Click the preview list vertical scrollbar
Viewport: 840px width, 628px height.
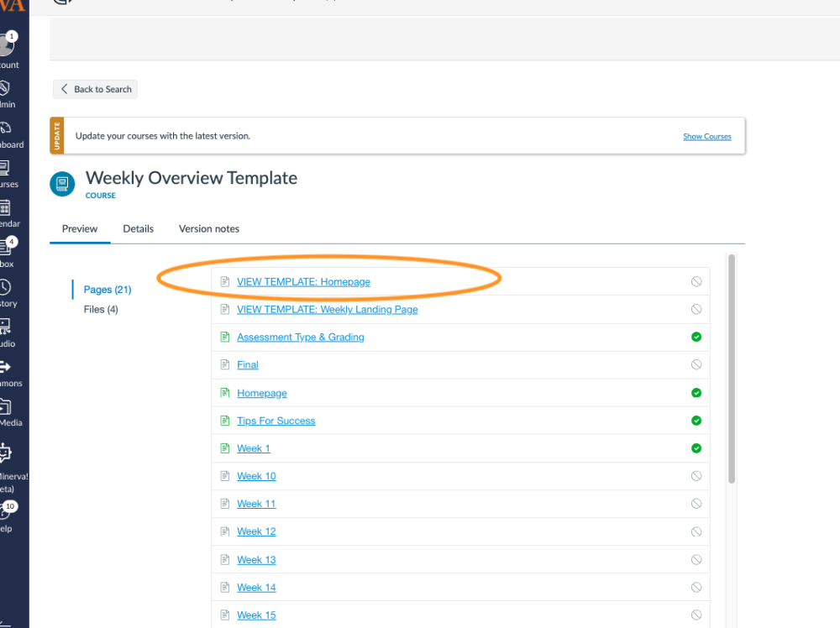(732, 369)
